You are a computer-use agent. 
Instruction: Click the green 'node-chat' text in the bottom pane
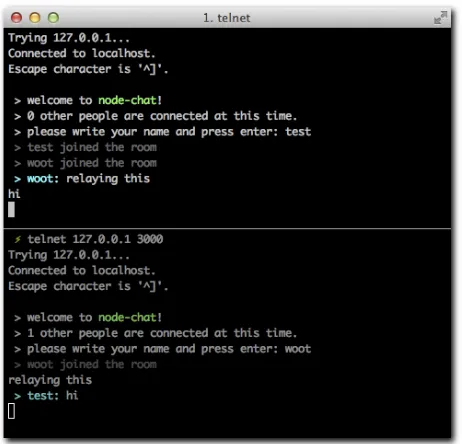pos(127,317)
